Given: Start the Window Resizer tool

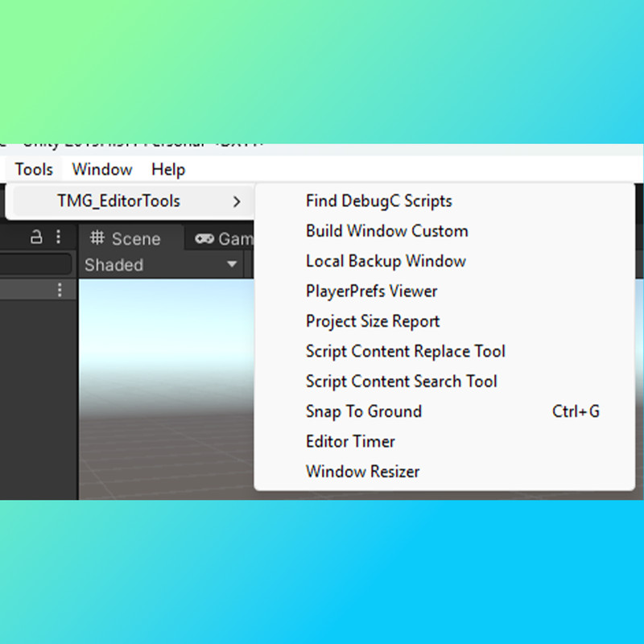Looking at the screenshot, I should click(x=362, y=472).
